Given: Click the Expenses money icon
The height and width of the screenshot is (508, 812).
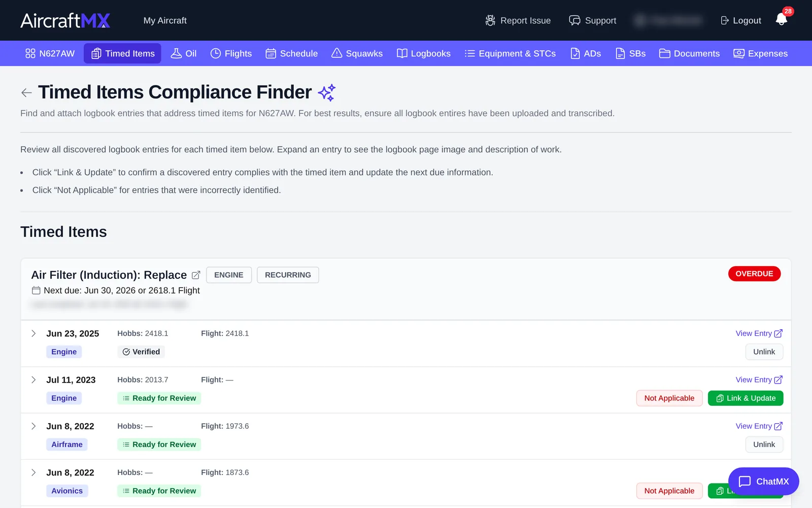Looking at the screenshot, I should pos(739,53).
